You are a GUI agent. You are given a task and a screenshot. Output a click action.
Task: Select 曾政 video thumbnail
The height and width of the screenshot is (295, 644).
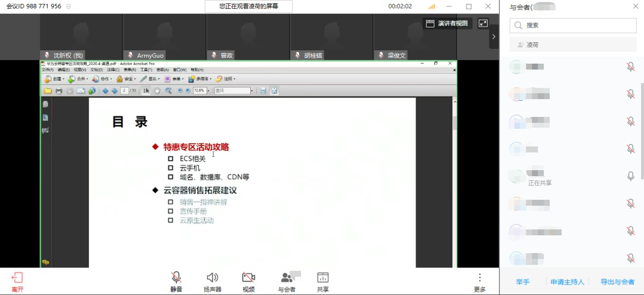(x=248, y=37)
